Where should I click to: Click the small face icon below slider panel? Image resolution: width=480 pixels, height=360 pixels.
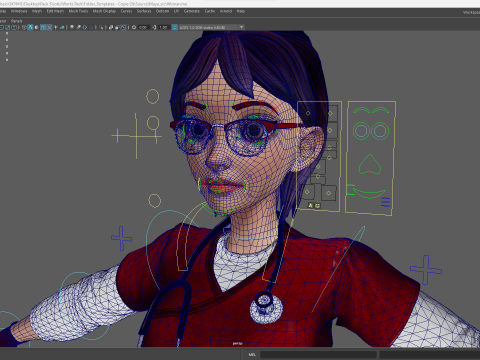pyautogui.click(x=317, y=205)
